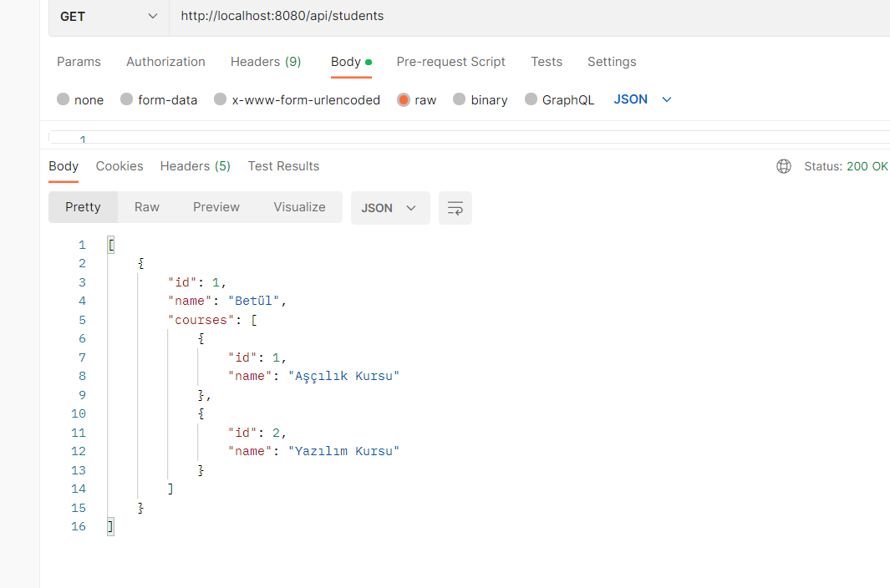The height and width of the screenshot is (588, 890).
Task: Open the Cookies tab in the response
Action: tap(119, 165)
